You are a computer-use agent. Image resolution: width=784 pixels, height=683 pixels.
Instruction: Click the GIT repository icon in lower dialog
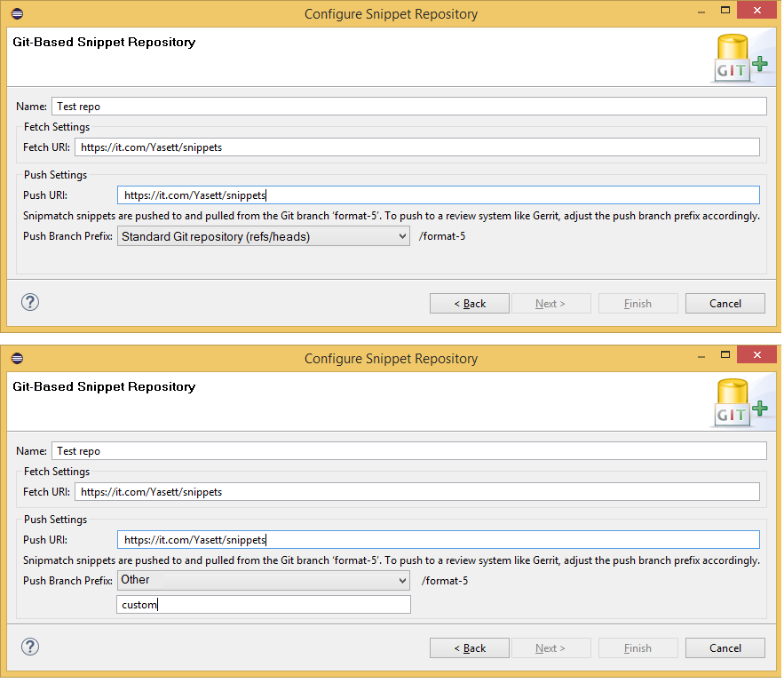[740, 403]
